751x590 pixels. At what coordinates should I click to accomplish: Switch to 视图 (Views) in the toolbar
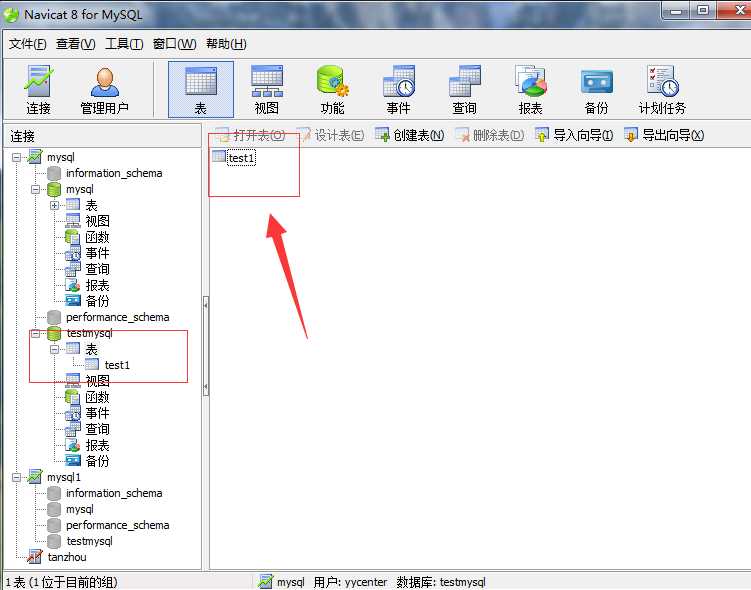coord(267,90)
